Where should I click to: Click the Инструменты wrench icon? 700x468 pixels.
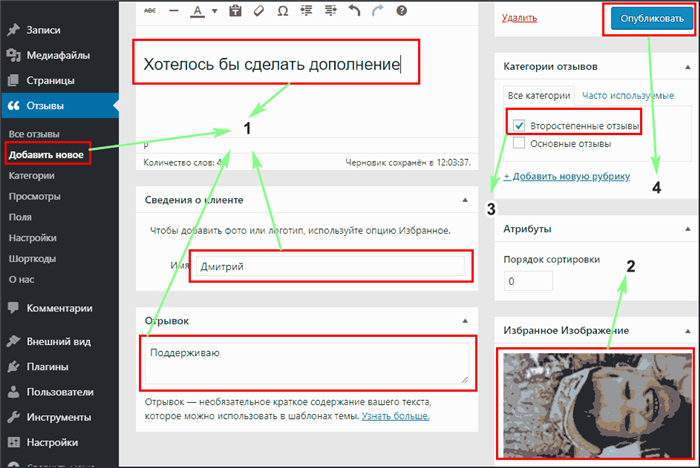tap(13, 417)
